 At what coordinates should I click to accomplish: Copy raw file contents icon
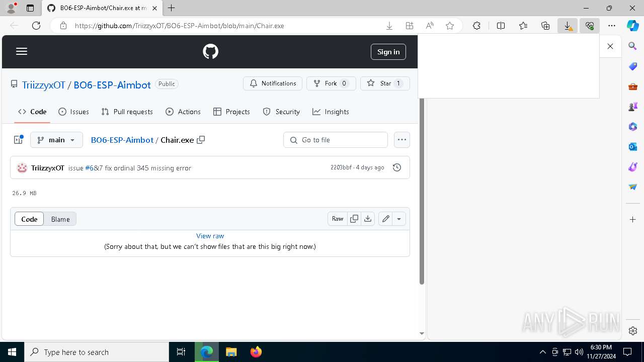click(354, 219)
